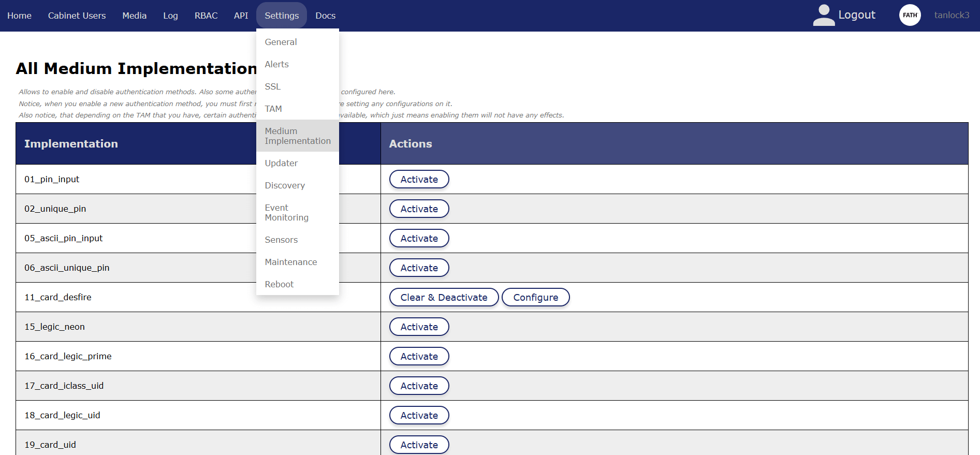980x455 pixels.
Task: Activate the 17_card_iclass_uid implementation
Action: click(419, 386)
